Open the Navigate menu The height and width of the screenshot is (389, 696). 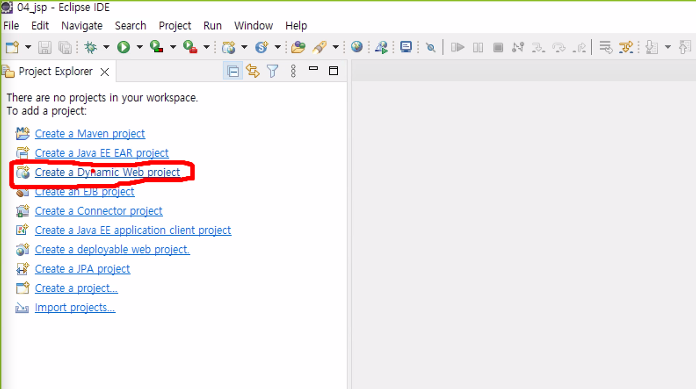[x=82, y=26]
